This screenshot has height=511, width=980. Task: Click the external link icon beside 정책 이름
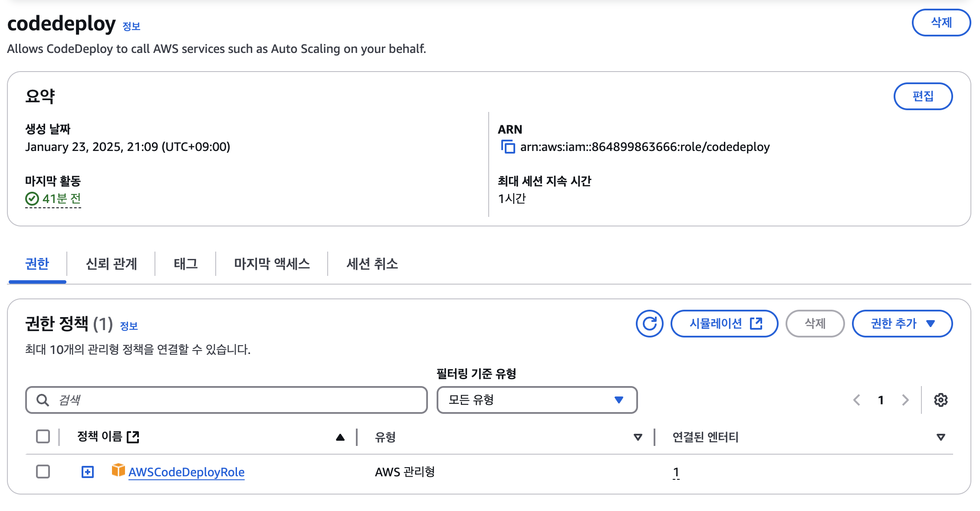(x=133, y=437)
